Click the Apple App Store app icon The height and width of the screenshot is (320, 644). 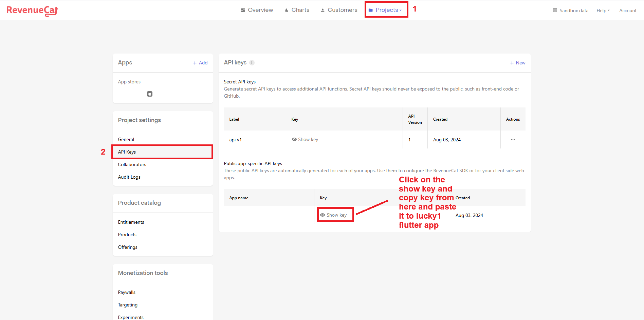click(150, 94)
